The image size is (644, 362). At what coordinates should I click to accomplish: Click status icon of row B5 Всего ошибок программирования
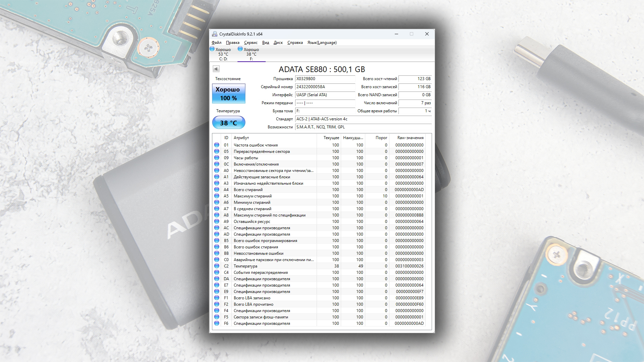(217, 241)
